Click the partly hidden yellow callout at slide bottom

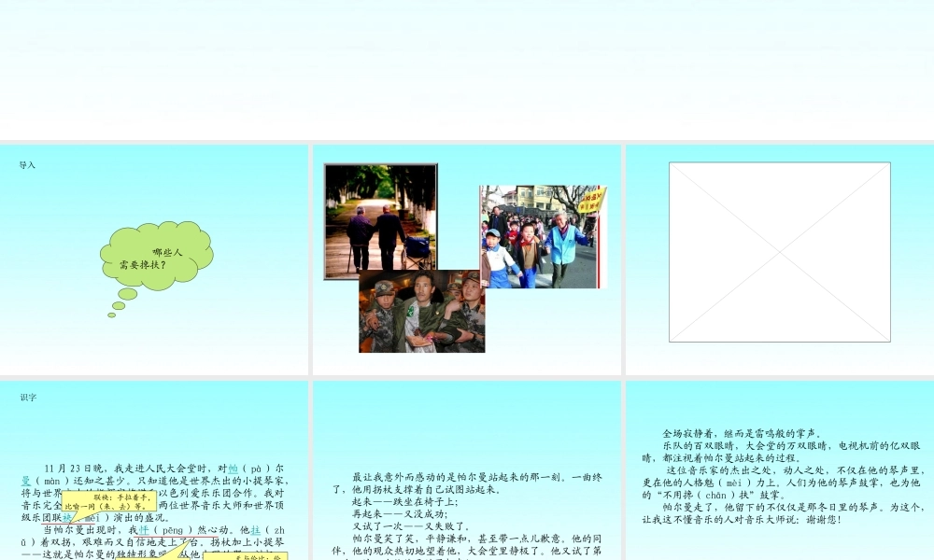pyautogui.click(x=246, y=557)
